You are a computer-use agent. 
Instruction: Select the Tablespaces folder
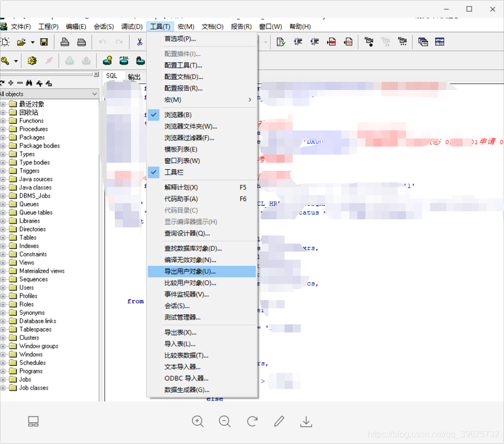[x=30, y=329]
